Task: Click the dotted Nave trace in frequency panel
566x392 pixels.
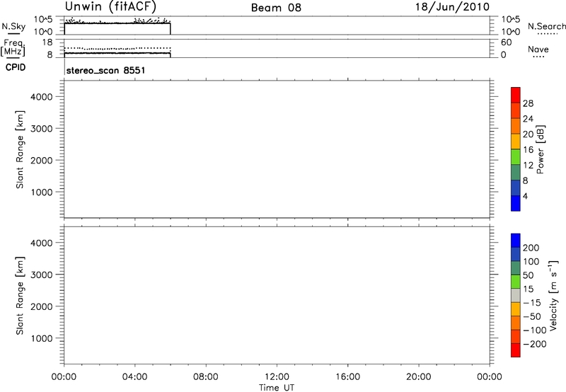Action: click(117, 48)
